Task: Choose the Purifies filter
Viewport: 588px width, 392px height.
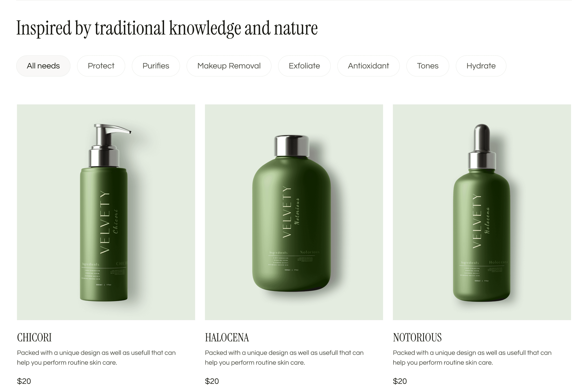Action: [x=156, y=66]
